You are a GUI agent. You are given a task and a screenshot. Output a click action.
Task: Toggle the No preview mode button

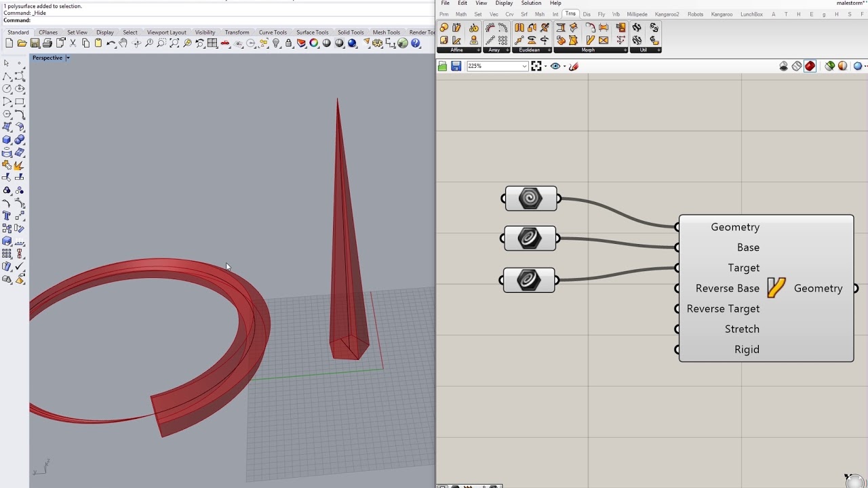(784, 66)
